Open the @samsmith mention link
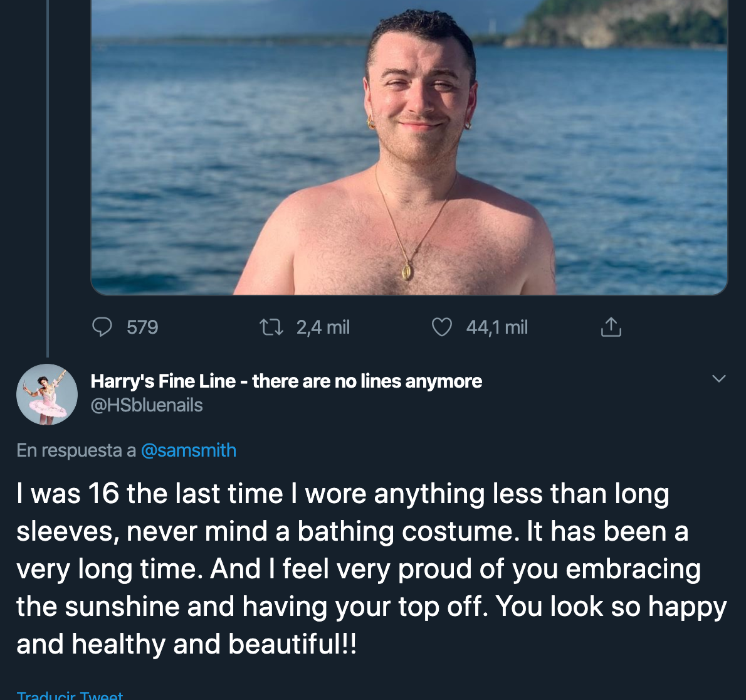Image resolution: width=746 pixels, height=700 pixels. [189, 450]
